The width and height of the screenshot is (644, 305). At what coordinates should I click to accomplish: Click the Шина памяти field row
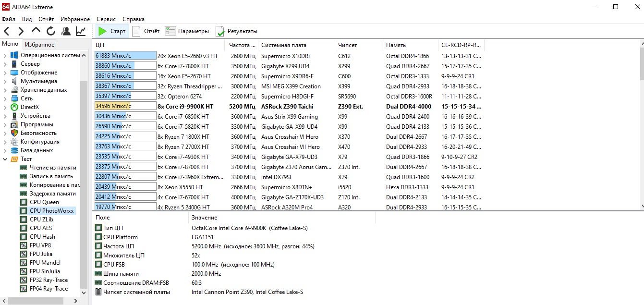point(233,274)
